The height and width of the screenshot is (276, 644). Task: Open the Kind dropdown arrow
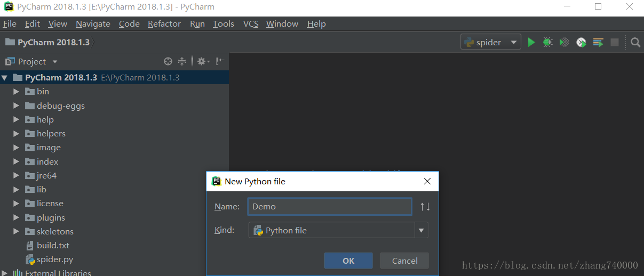coord(422,230)
